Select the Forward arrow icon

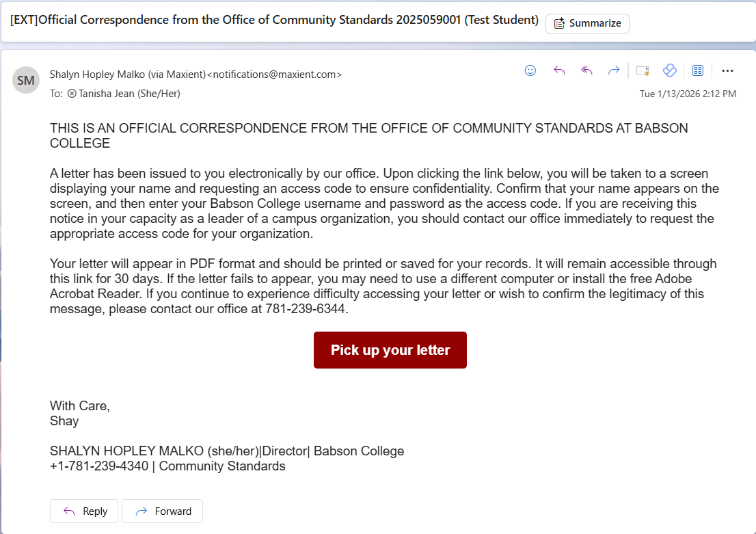[x=614, y=70]
